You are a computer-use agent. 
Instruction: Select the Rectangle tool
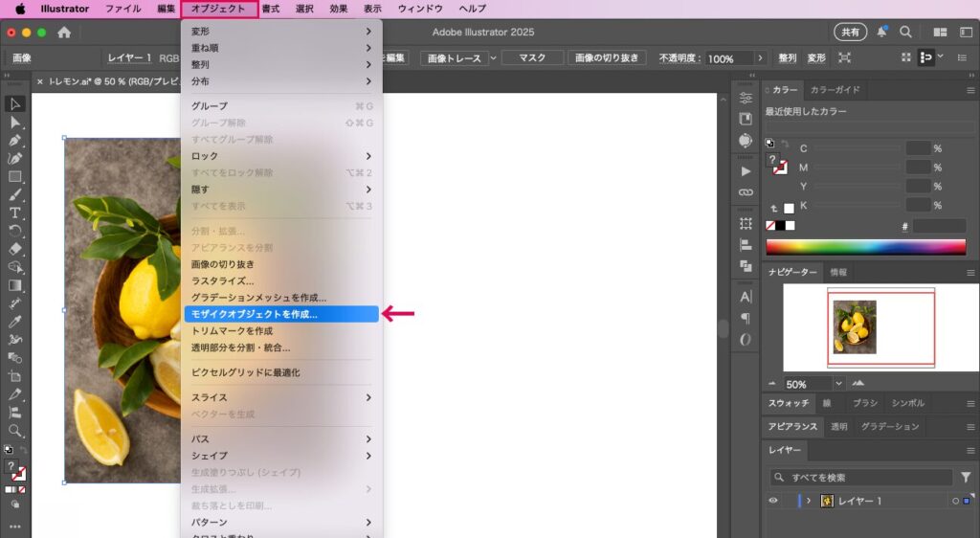pos(15,177)
